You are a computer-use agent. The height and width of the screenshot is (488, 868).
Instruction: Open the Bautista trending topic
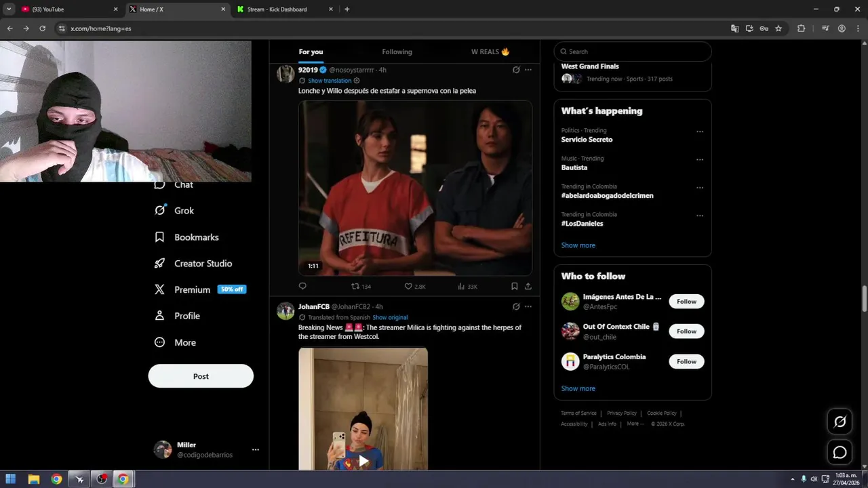pyautogui.click(x=574, y=167)
